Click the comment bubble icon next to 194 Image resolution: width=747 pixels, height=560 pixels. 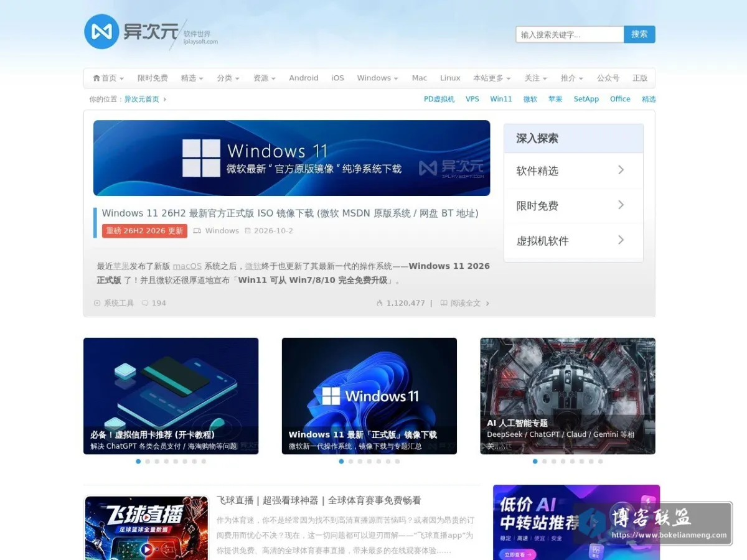(x=145, y=303)
